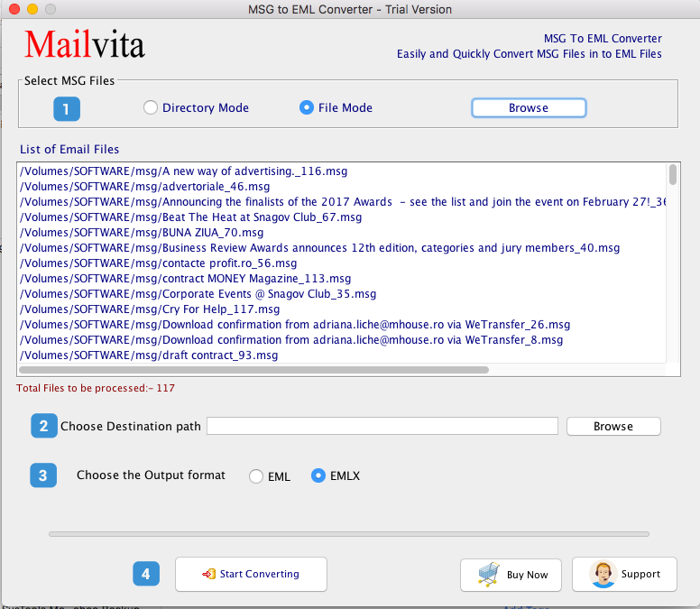Select 'WeTransfer_8.msg' download confirmation row

click(342, 340)
